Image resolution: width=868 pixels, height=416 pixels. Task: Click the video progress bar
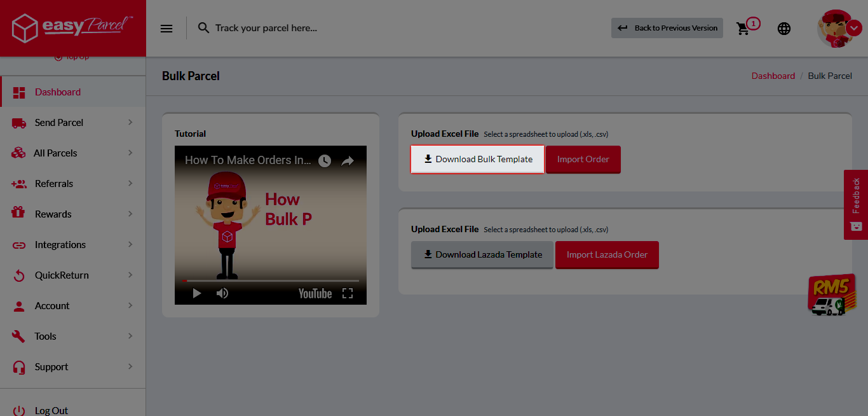271,281
